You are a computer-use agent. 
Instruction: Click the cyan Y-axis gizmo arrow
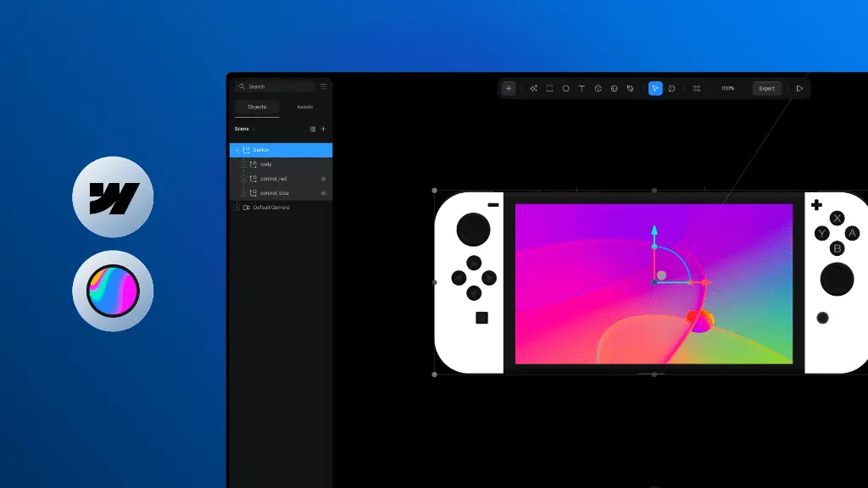[654, 230]
